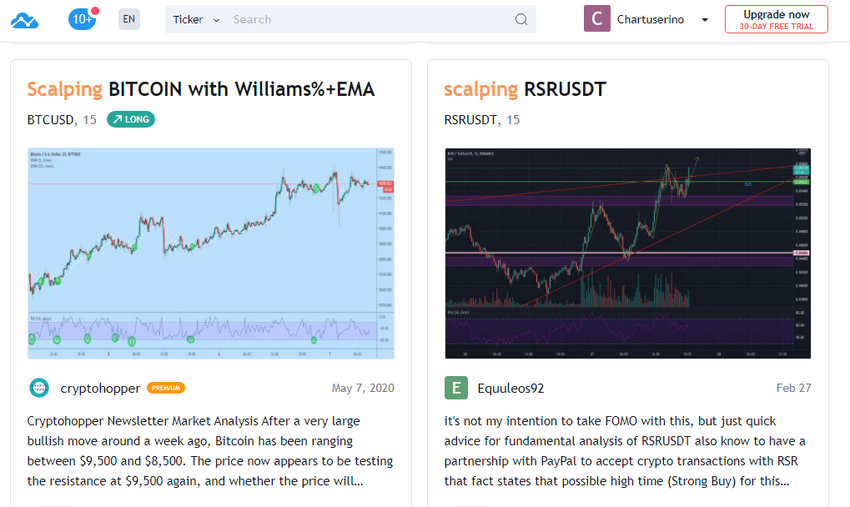Open the BTCUSD chart thumbnail

(x=211, y=253)
